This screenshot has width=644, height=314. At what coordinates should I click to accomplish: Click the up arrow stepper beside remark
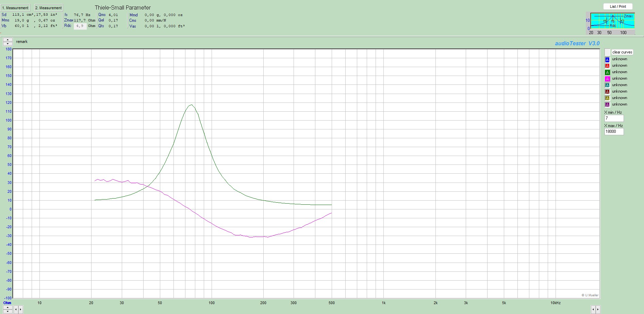click(x=7, y=40)
